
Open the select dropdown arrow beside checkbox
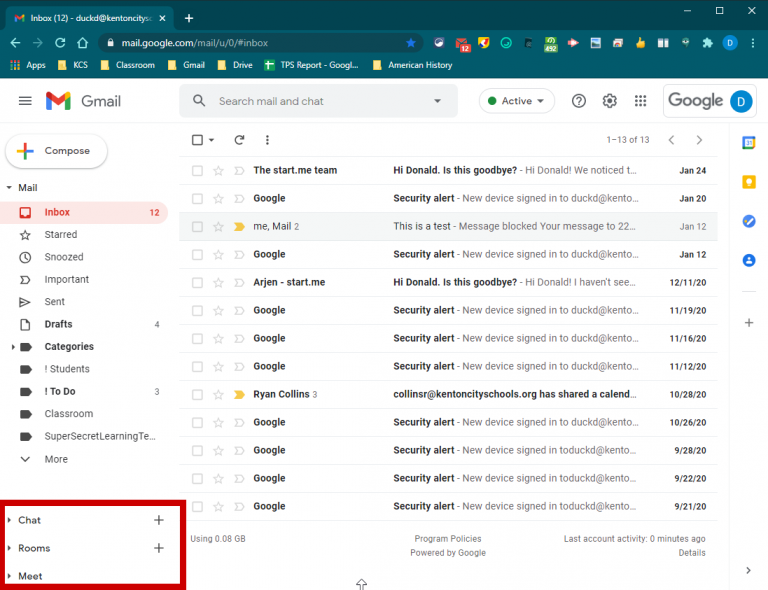[211, 140]
